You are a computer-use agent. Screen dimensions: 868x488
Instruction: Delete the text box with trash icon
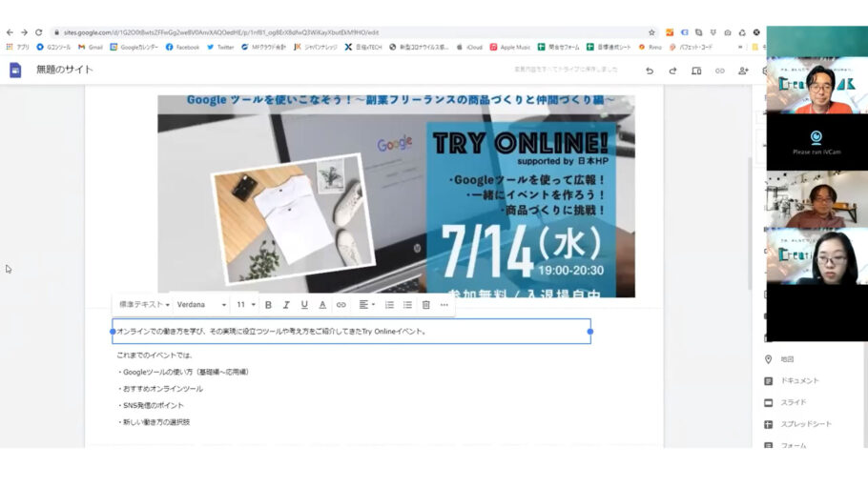click(x=425, y=305)
